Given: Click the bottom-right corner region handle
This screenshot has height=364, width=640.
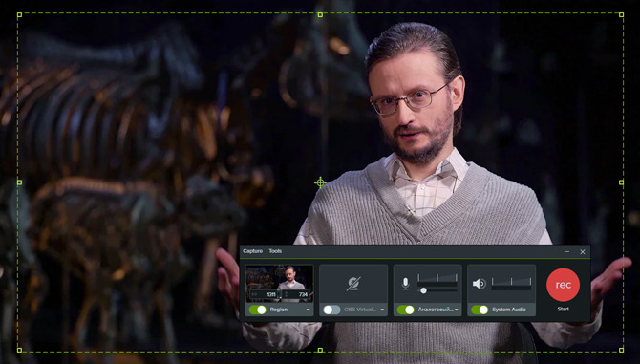Looking at the screenshot, I should [621, 350].
